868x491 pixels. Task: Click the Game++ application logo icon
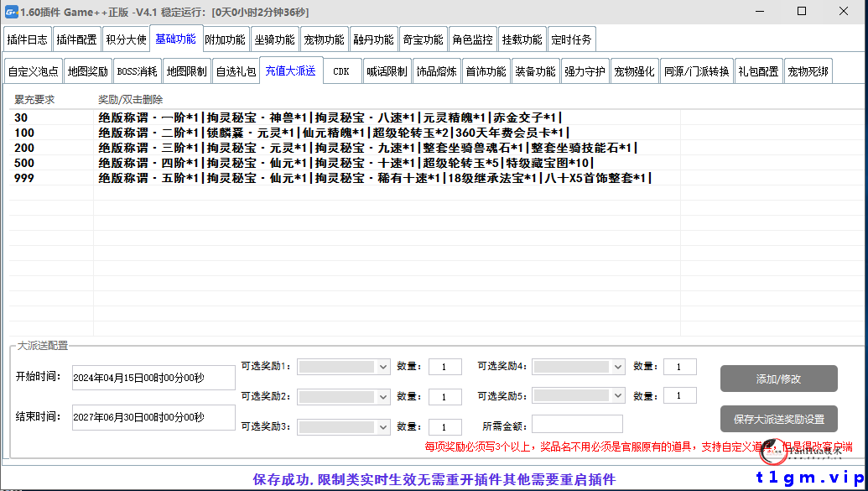click(11, 12)
